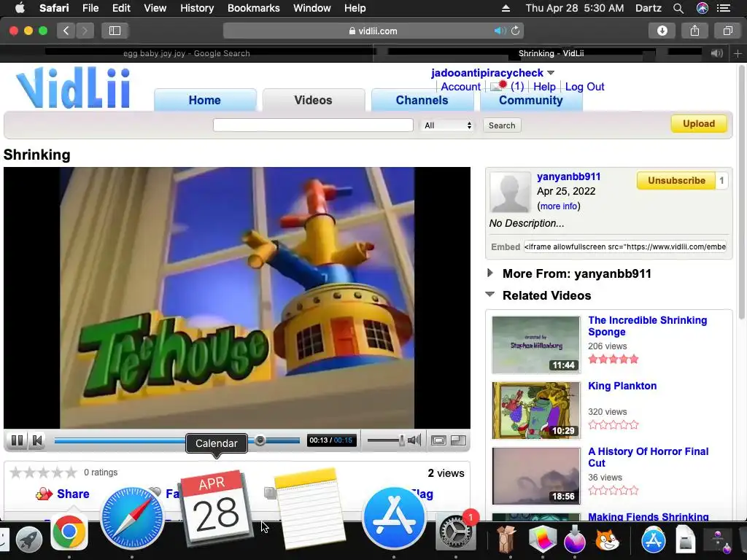Open the VidLii logo homepage

73,87
